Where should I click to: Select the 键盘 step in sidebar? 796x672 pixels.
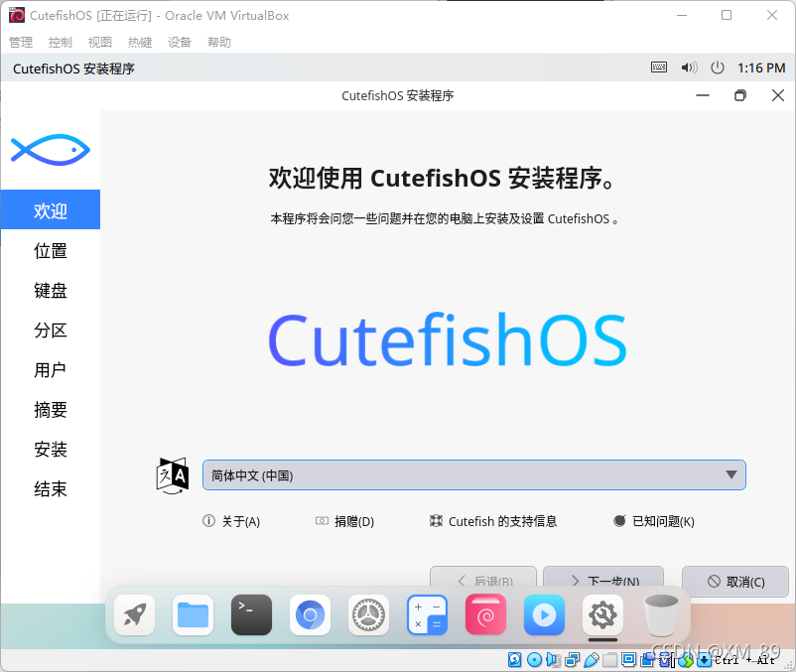tap(51, 290)
